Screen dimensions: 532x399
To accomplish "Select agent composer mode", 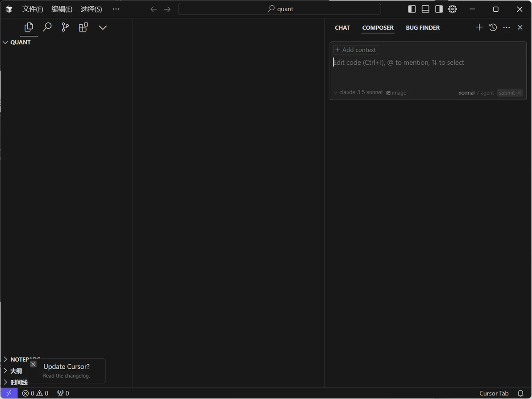I will click(487, 93).
